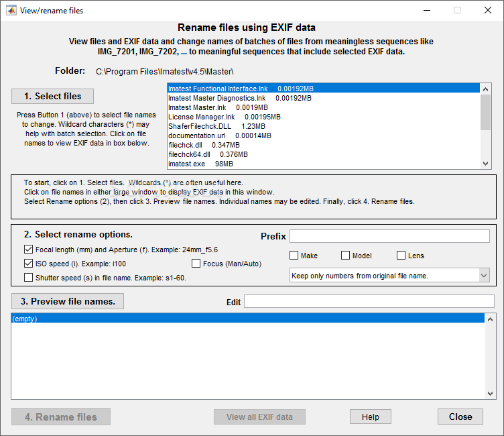Click the Prefix input field

(389, 236)
